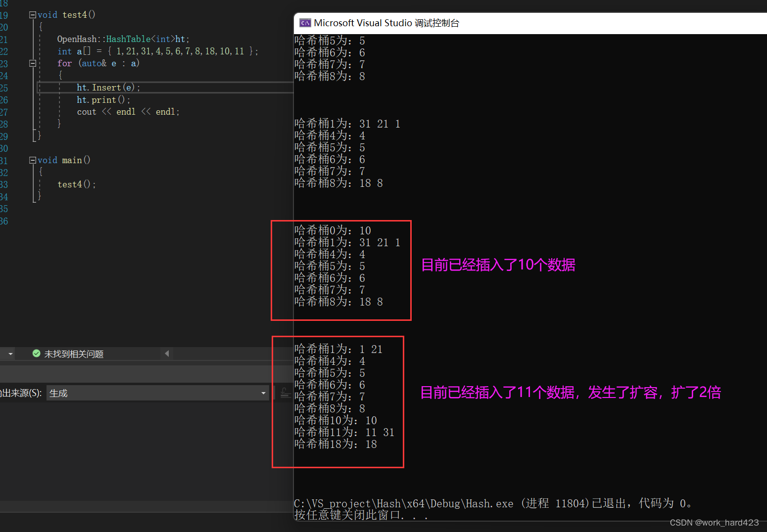Click the 未找到相关问题 status text
This screenshot has height=532, width=767.
tap(74, 354)
